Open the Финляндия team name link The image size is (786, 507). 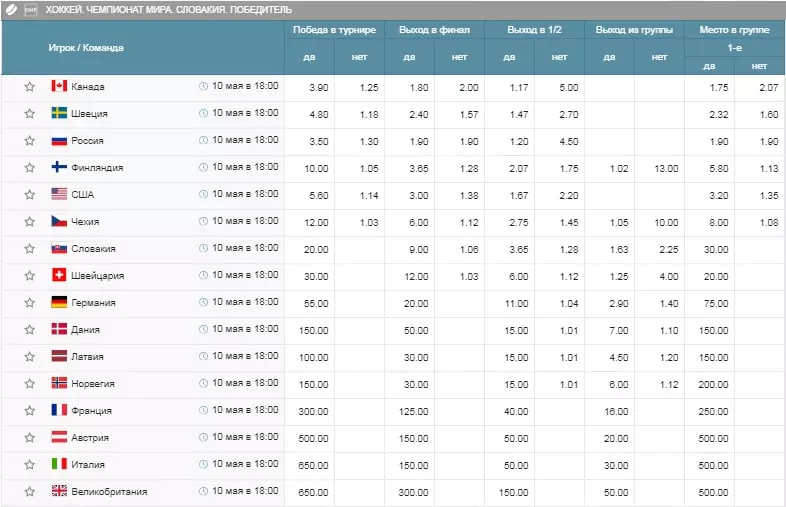point(97,168)
